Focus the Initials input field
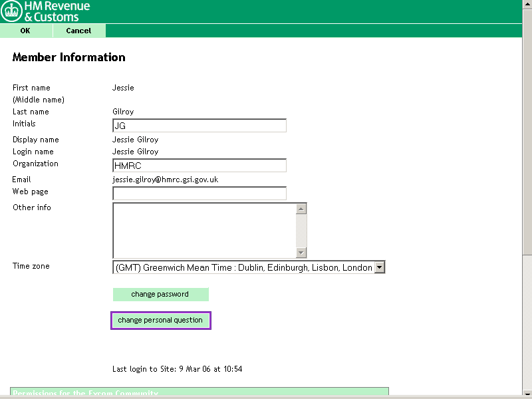 click(x=199, y=126)
